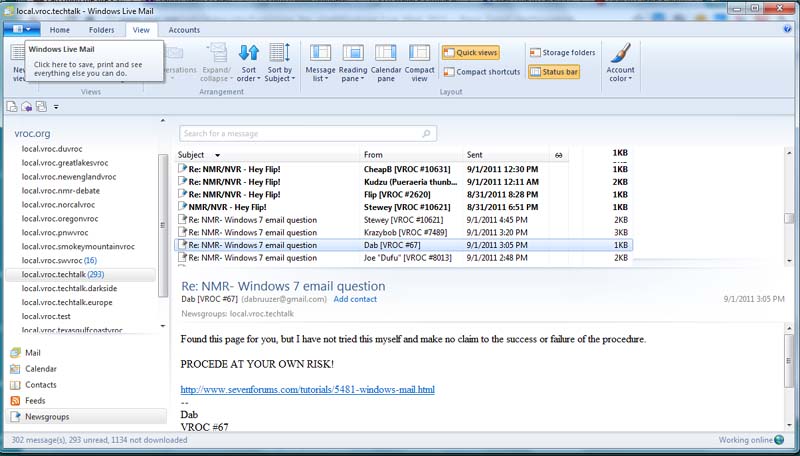800x456 pixels.
Task: Open the Account color dropdown arrow
Action: [x=630, y=79]
